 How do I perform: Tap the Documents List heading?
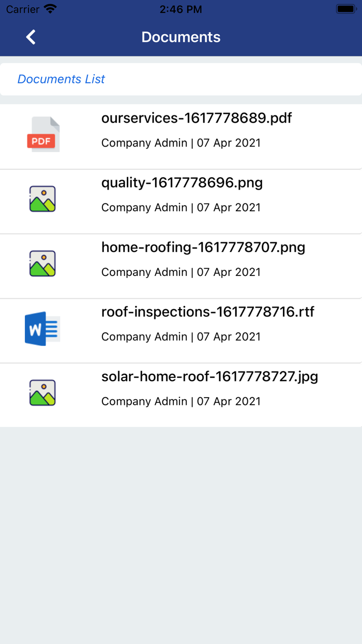coord(61,79)
